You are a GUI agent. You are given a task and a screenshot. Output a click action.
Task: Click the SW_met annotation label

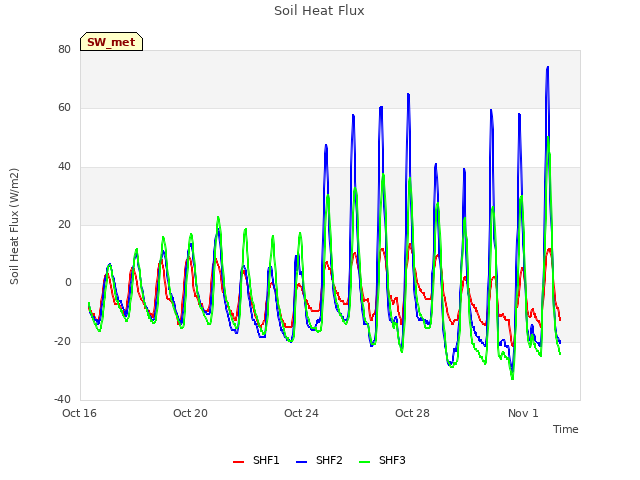[111, 42]
